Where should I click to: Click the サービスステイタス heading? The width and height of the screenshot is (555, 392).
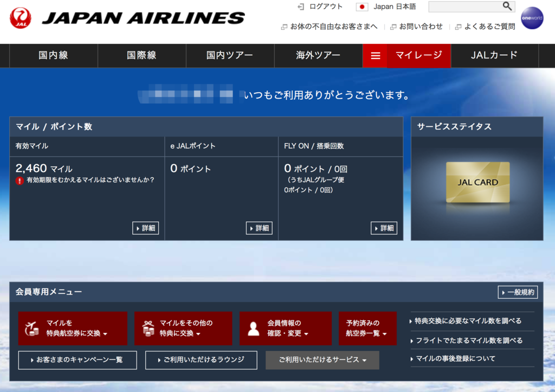[454, 127]
